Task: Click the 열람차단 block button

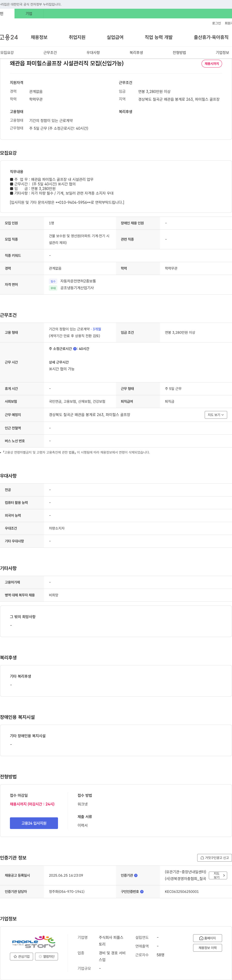Action: (x=46, y=956)
